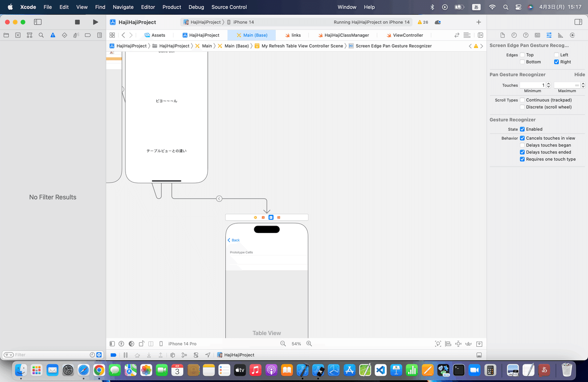Toggle the document outline panel
The image size is (588, 382).
pos(112,344)
